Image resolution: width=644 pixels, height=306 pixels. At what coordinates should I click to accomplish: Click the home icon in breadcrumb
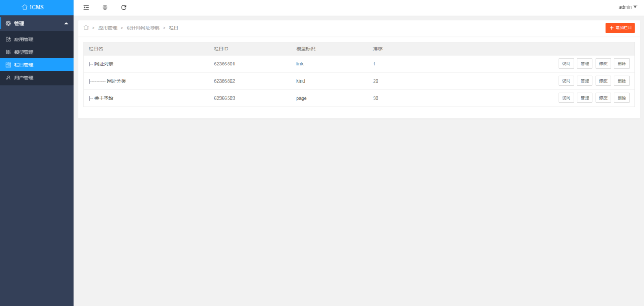pyautogui.click(x=86, y=27)
